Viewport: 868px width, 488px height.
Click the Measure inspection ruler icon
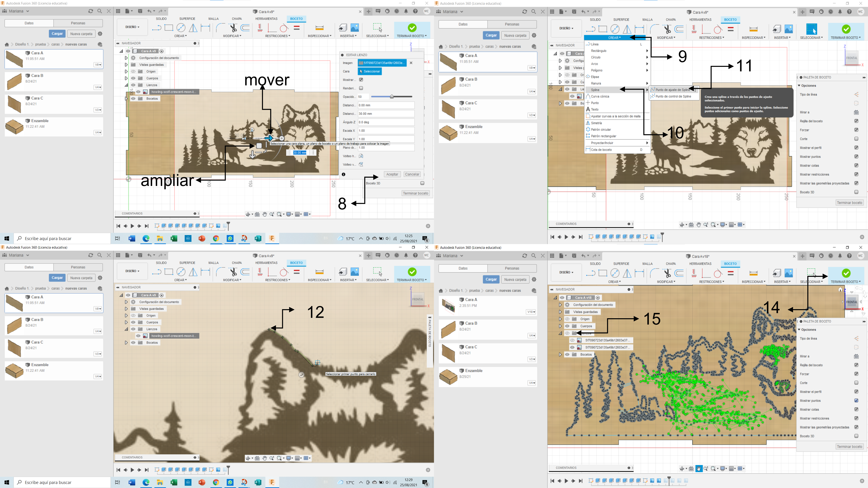[319, 28]
